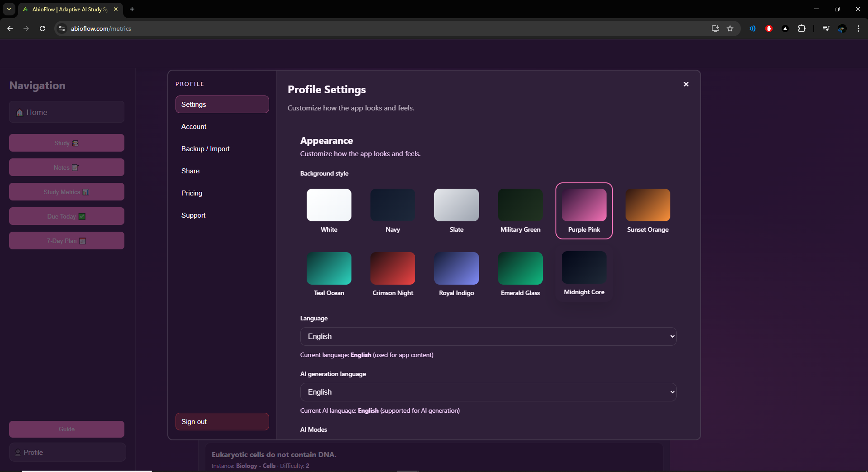Screen dimensions: 868x472
Task: Select Study Metrics in the navigation panel
Action: (66, 191)
